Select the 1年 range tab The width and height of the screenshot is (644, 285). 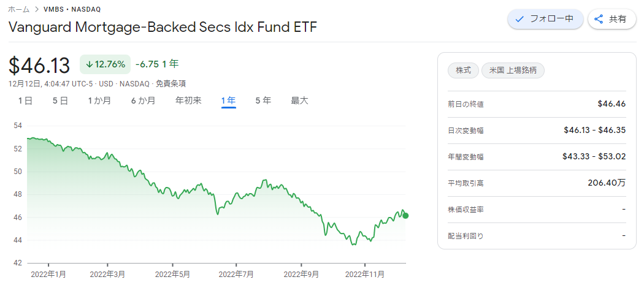(229, 101)
